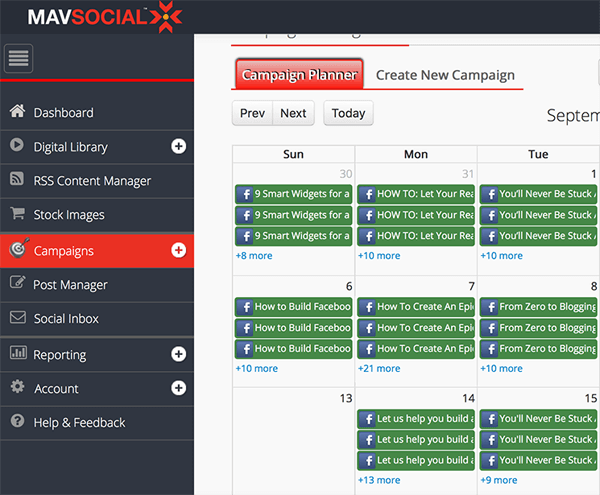Open the RSS Content Manager

[x=97, y=181]
